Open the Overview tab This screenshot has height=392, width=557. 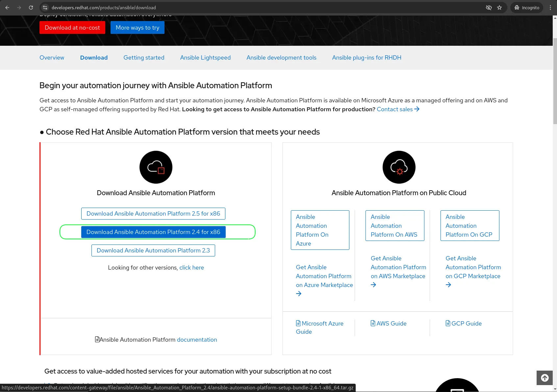(52, 58)
